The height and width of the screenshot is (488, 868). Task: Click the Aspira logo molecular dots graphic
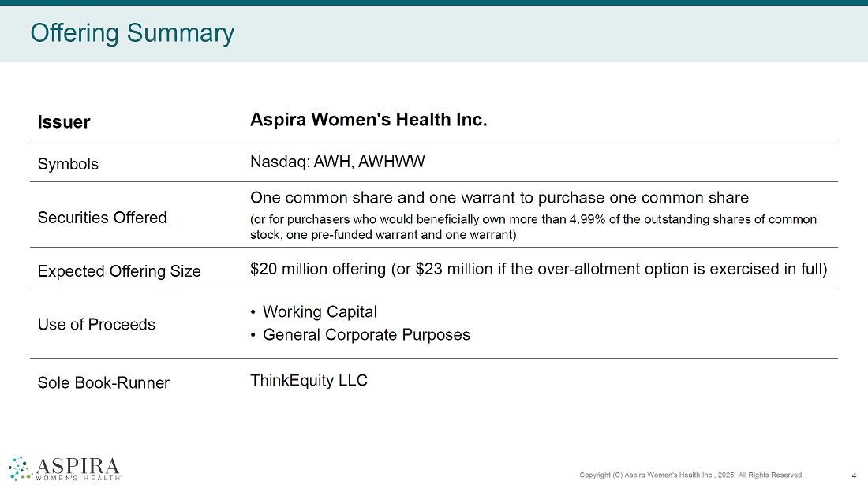[20, 468]
